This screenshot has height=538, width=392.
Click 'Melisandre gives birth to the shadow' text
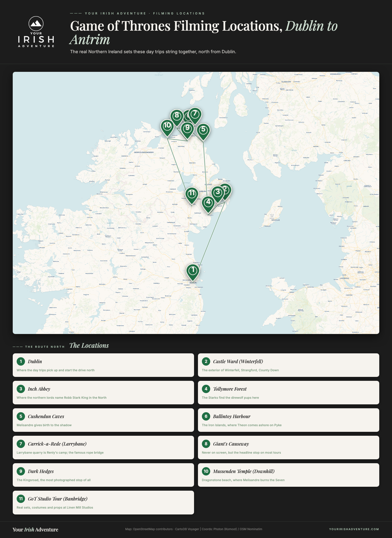coord(44,425)
